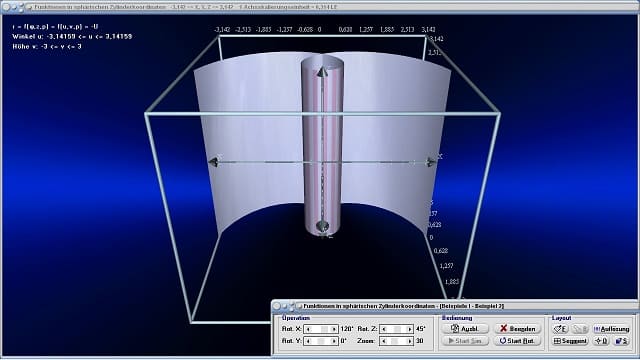640x360 pixels.
Task: Decrease Rot. Y with left arrow
Action: tap(308, 341)
